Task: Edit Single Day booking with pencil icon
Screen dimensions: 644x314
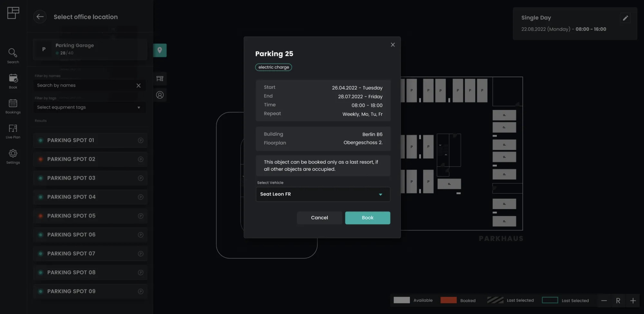Action: click(625, 18)
